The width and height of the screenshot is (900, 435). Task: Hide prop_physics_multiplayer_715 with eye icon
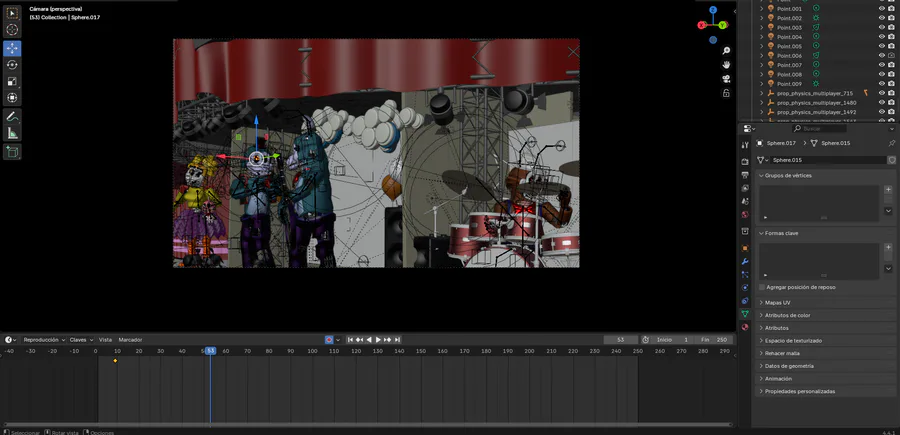click(x=882, y=93)
